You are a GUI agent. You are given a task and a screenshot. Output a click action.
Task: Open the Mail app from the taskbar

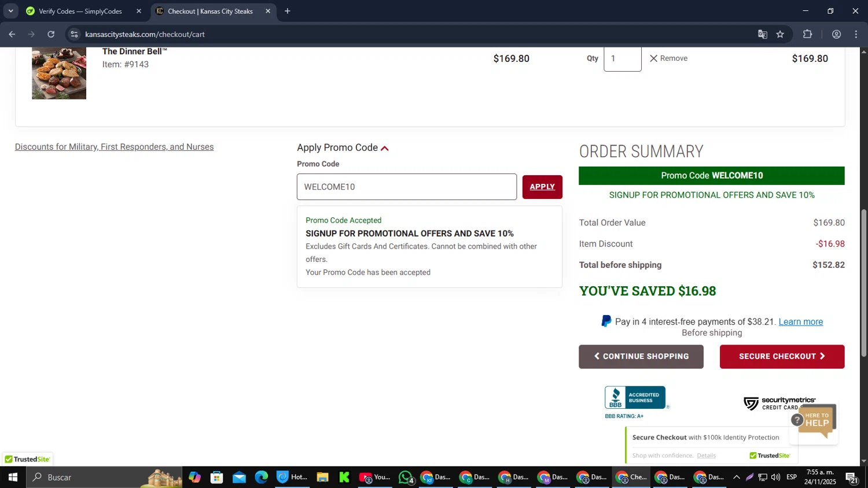[x=239, y=477]
